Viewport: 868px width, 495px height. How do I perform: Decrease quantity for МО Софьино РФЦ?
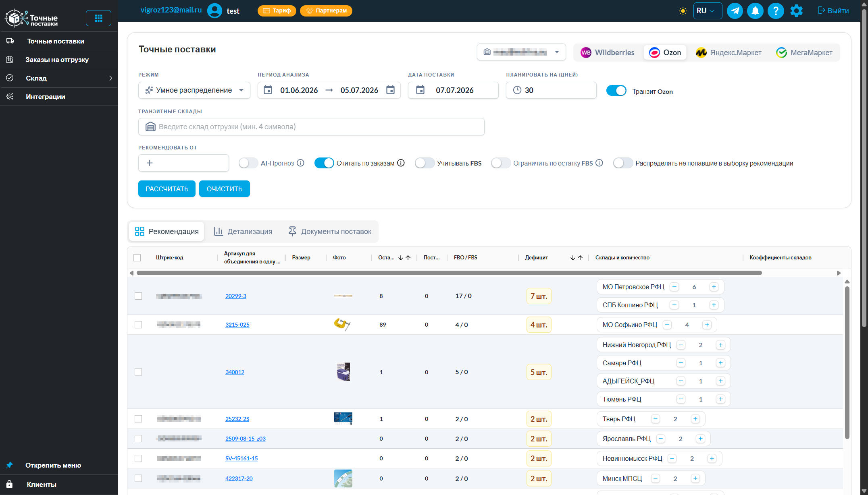(x=667, y=325)
